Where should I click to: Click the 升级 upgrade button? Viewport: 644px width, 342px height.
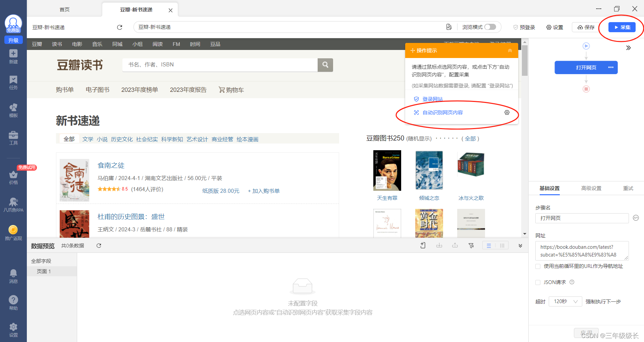(13, 40)
